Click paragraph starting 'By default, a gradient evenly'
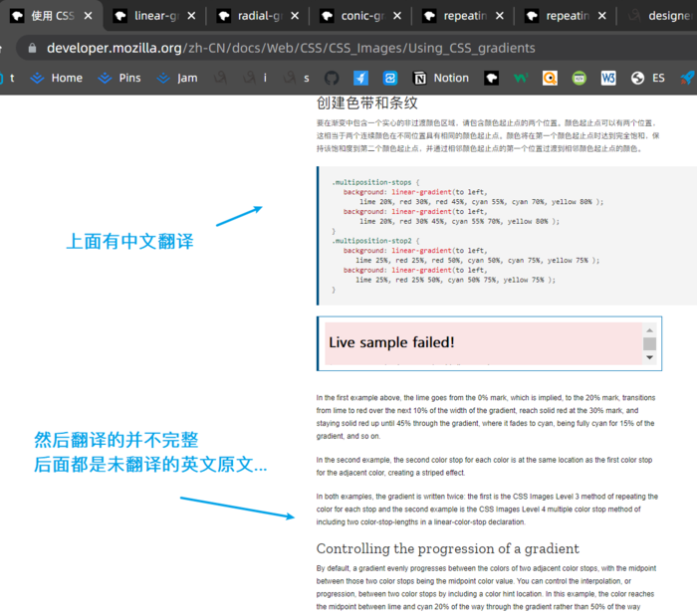The width and height of the screenshot is (697, 616). pyautogui.click(x=486, y=587)
